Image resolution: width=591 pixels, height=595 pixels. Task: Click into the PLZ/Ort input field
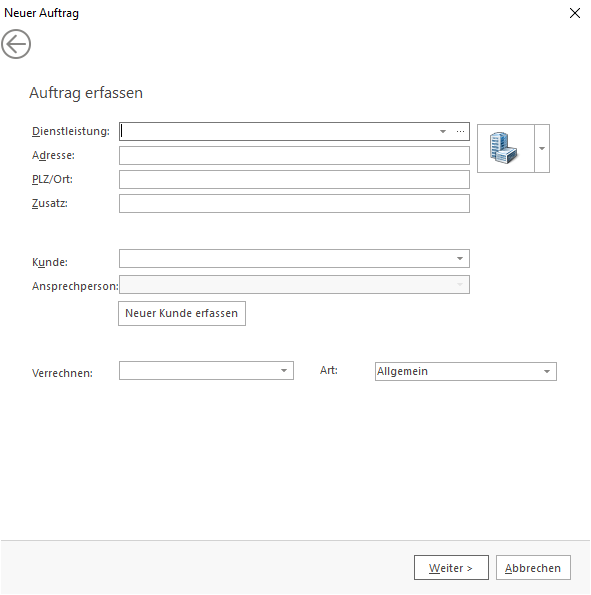click(x=294, y=179)
